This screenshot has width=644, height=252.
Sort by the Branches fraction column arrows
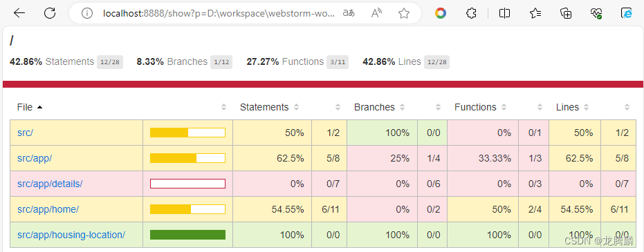pyautogui.click(x=439, y=107)
